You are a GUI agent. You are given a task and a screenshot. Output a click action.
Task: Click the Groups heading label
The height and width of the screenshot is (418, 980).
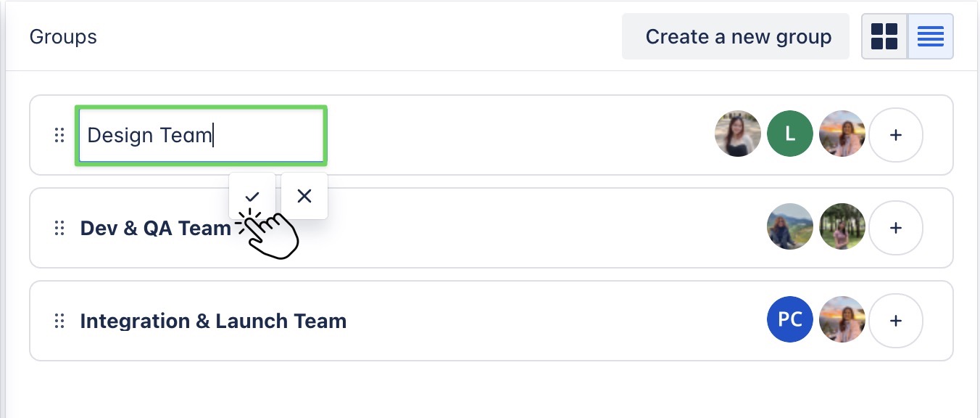coord(62,36)
